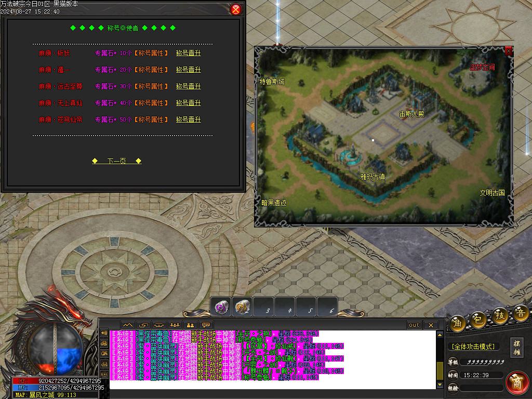Toggle the second chat channel filter icon
The height and width of the screenshot is (399, 532).
[x=104, y=343]
